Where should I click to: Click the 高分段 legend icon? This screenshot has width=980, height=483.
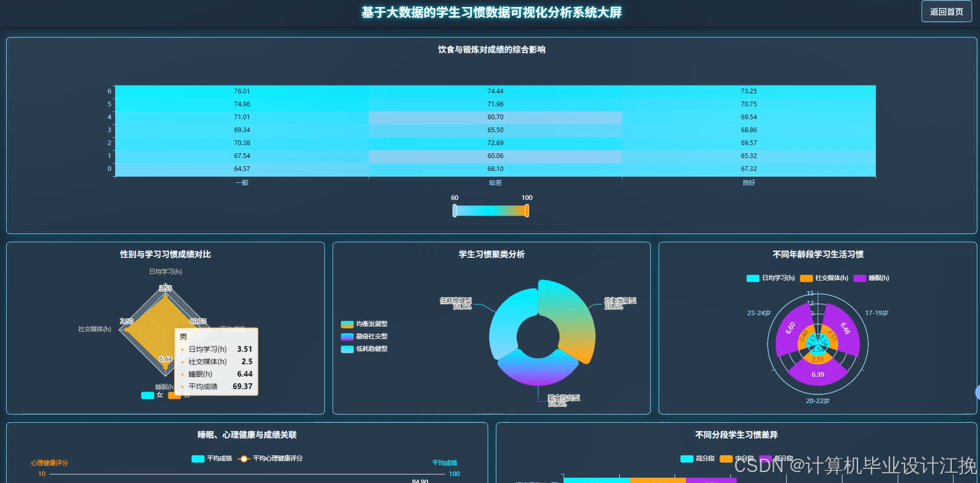pyautogui.click(x=688, y=458)
